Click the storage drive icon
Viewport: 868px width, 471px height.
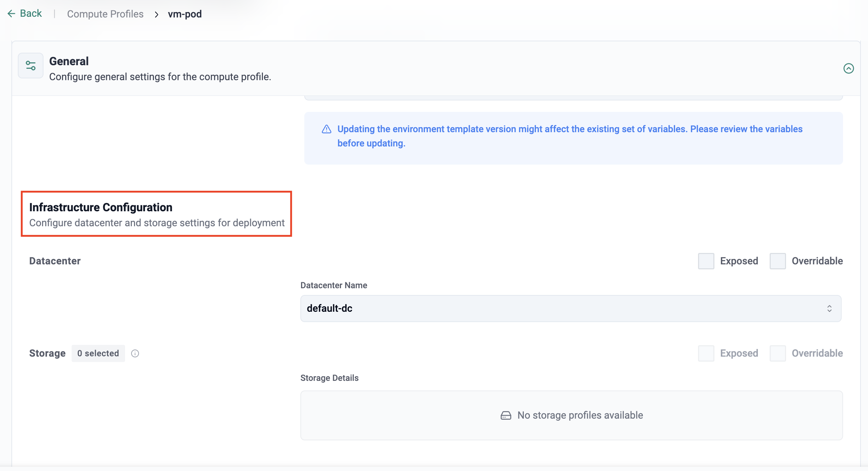506,415
